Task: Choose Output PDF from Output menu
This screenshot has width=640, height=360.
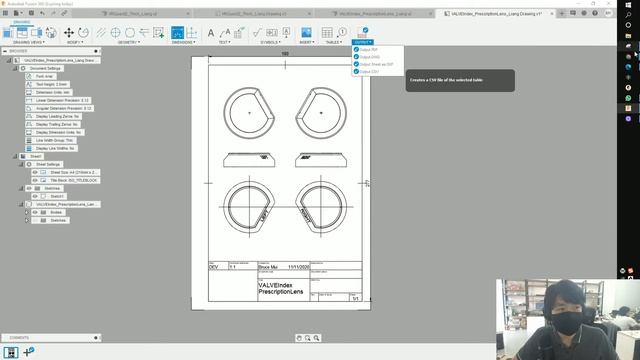Action: [378, 49]
